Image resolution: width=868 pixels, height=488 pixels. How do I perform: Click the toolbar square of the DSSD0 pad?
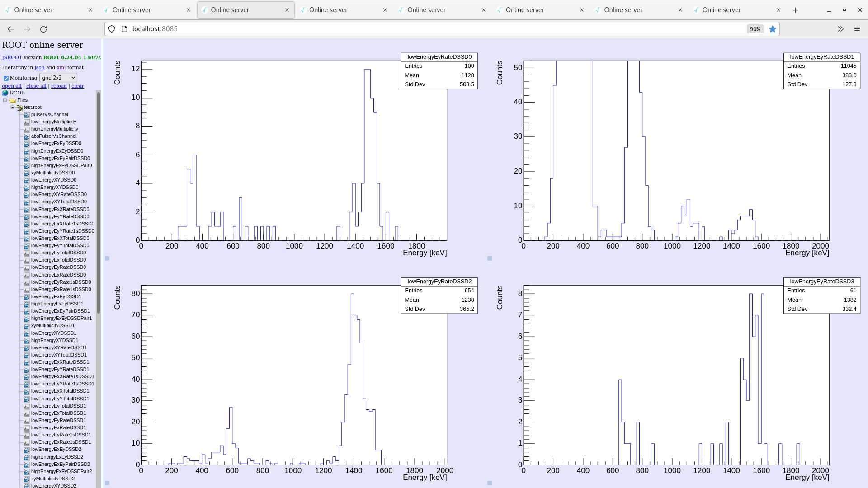point(107,258)
